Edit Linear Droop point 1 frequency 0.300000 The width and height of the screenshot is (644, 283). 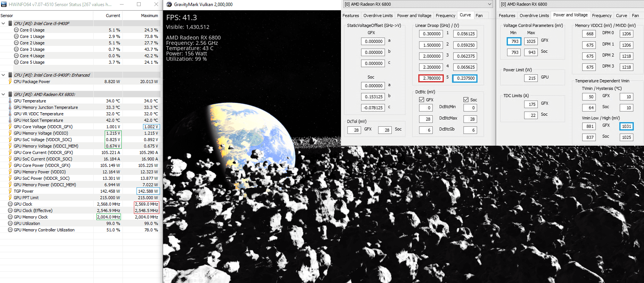(x=431, y=34)
